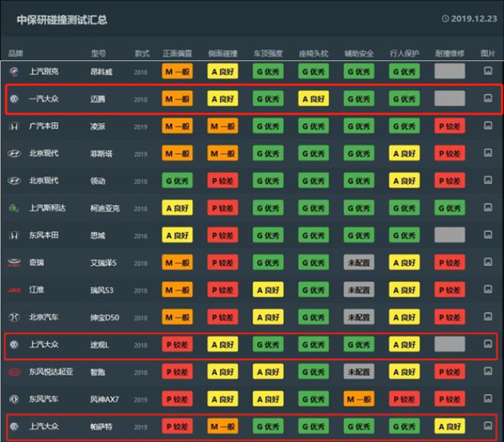This screenshot has height=442, width=504.
Task: Click 途观L's red 正面偏置 P较差 rating
Action: click(x=177, y=344)
